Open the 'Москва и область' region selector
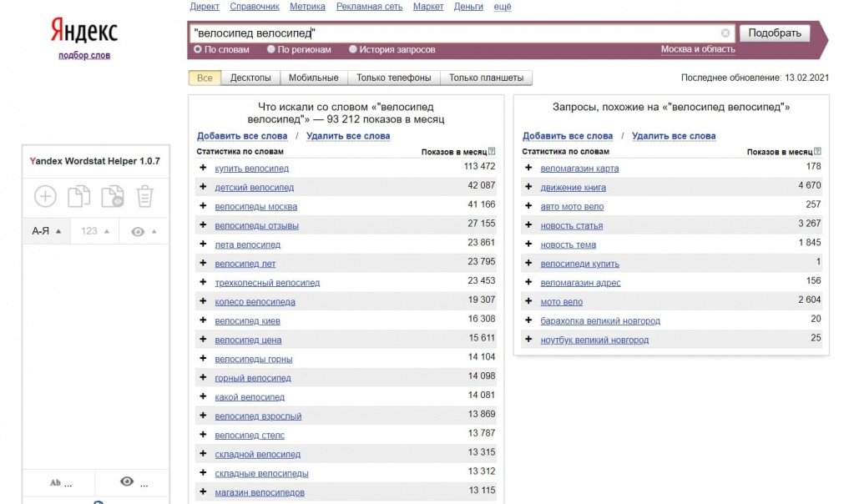The height and width of the screenshot is (504, 854). [698, 49]
